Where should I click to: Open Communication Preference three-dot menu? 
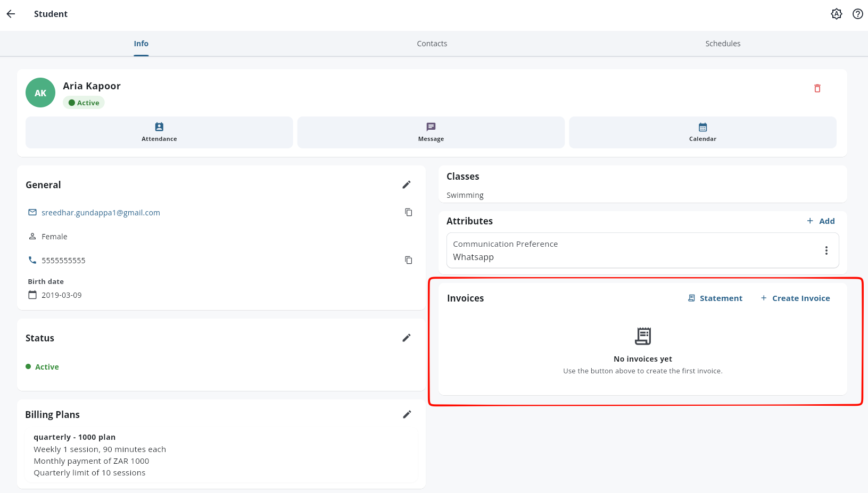826,250
